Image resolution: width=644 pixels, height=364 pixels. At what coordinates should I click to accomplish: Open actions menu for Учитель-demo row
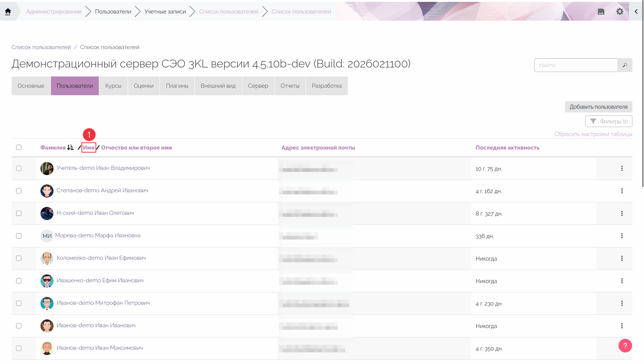622,168
